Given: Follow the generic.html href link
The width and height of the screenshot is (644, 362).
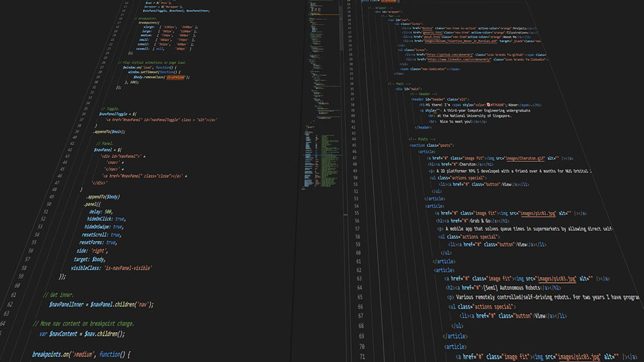Looking at the screenshot, I should tap(432, 32).
